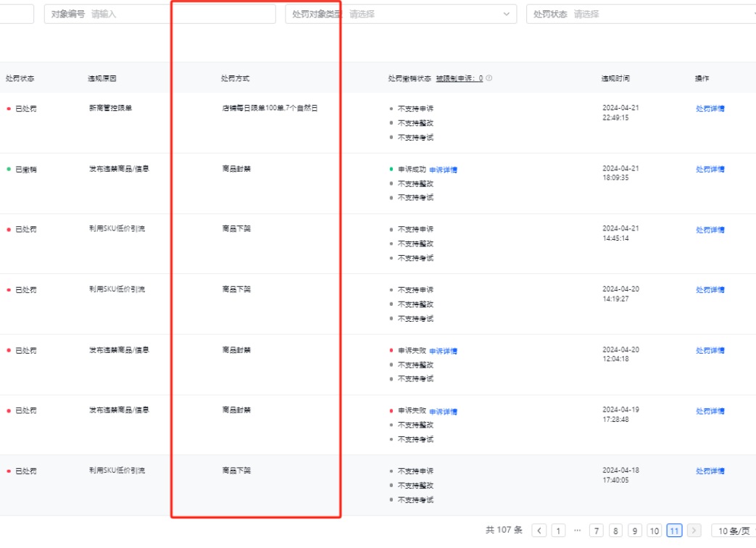This screenshot has height=548, width=756.
Task: Go to the previous page using the left arrow
Action: tap(539, 531)
